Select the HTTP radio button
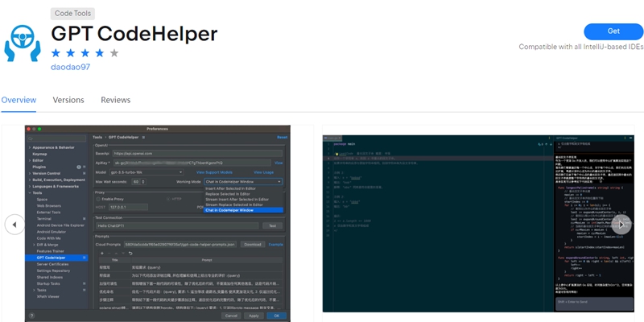 pyautogui.click(x=167, y=198)
